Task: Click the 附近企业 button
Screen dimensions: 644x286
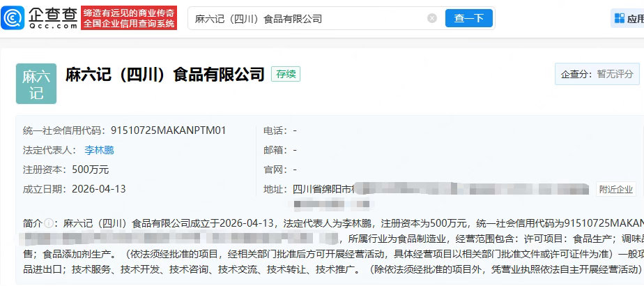Action: [615, 189]
